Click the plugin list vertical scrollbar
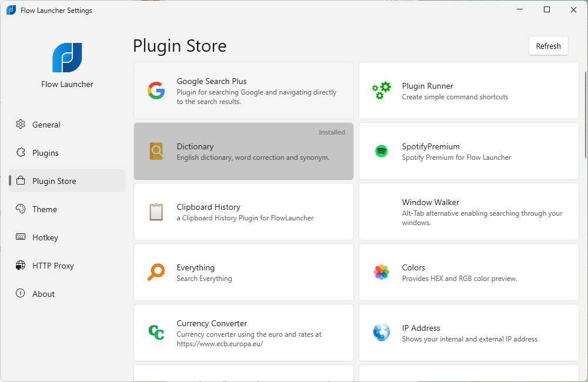Viewport: 588px width, 382px height. coord(586,115)
